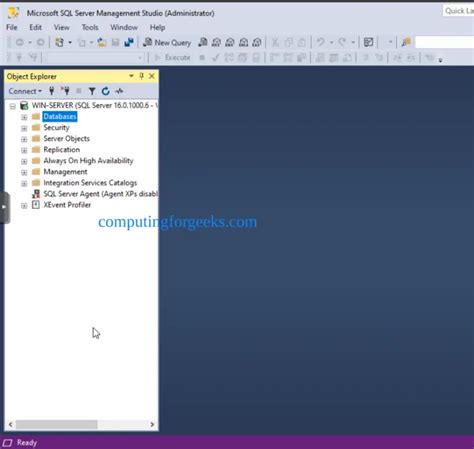474x449 pixels.
Task: Toggle Include Actual Execution Plan button
Action: pyautogui.click(x=274, y=58)
